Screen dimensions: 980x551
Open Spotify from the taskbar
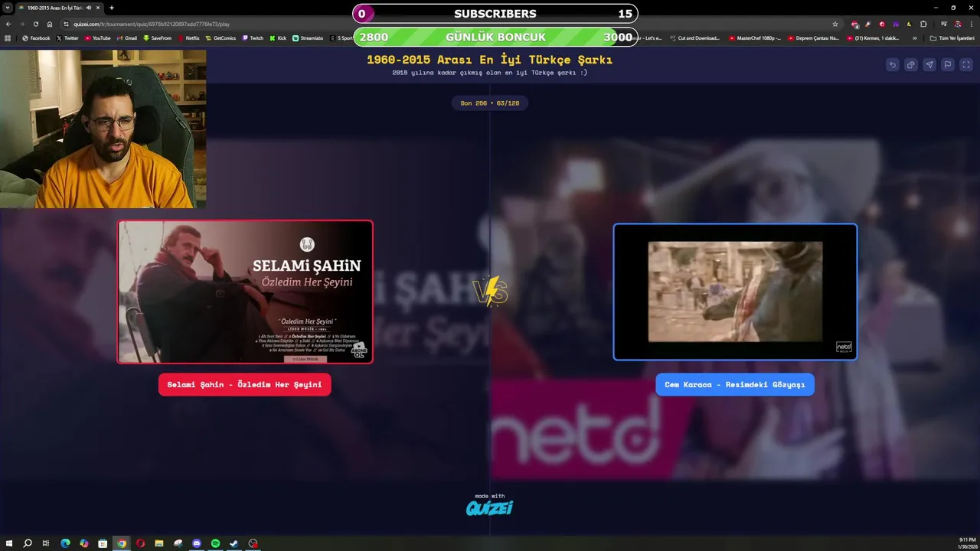(x=215, y=543)
